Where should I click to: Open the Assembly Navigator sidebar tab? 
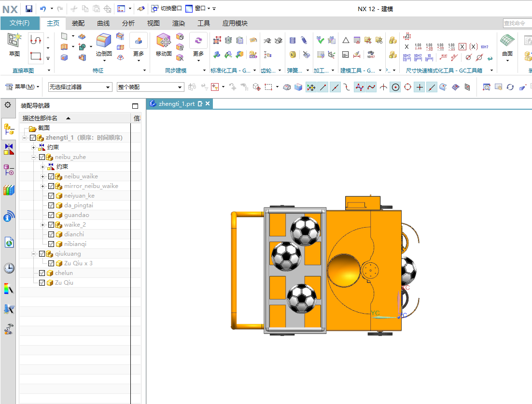click(x=9, y=129)
